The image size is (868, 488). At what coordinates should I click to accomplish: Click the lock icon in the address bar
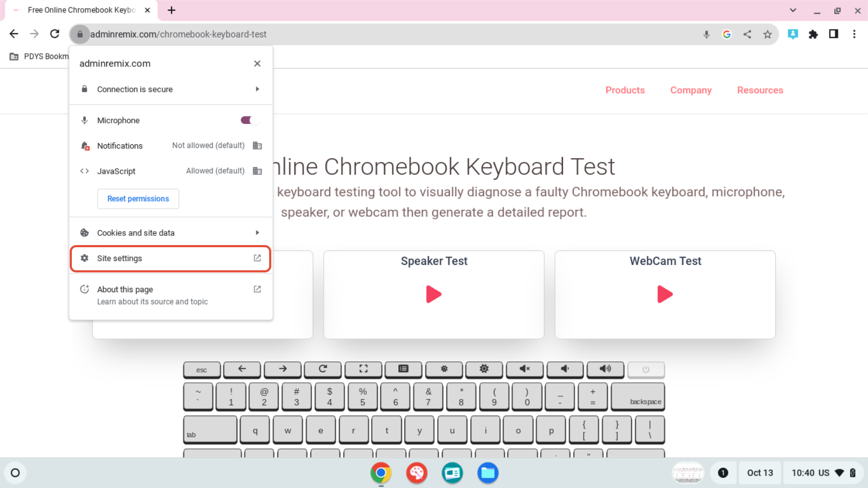[80, 34]
